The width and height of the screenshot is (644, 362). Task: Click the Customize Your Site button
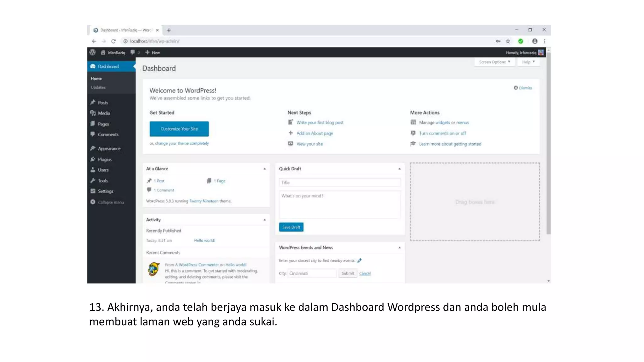pyautogui.click(x=179, y=129)
